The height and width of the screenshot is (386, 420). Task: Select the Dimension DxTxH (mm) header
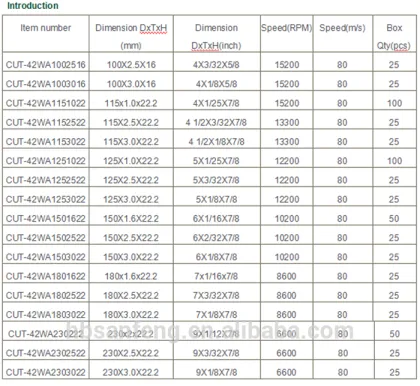point(131,36)
